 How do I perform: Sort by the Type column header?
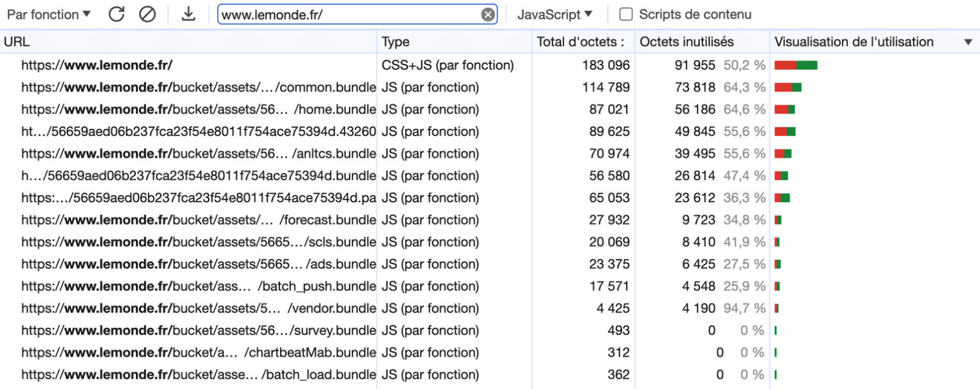pos(455,42)
